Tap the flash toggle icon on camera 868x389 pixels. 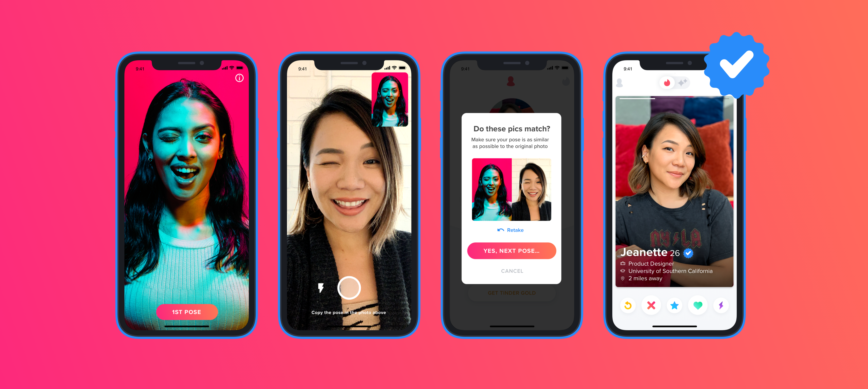318,287
